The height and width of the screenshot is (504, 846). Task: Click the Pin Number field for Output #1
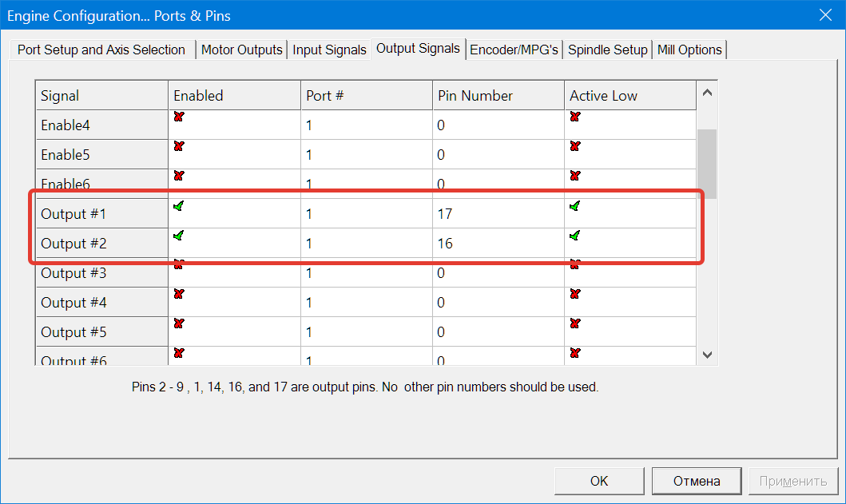point(497,214)
